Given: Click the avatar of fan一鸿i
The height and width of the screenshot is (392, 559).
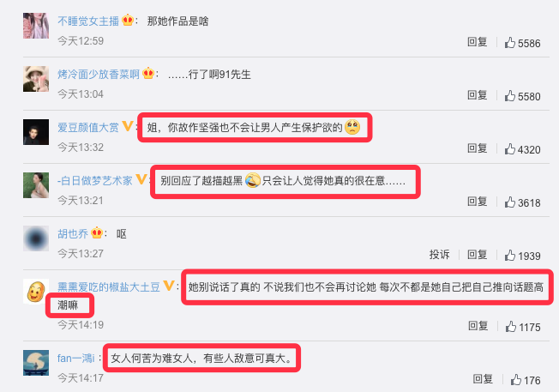Looking at the screenshot, I should point(36,363).
